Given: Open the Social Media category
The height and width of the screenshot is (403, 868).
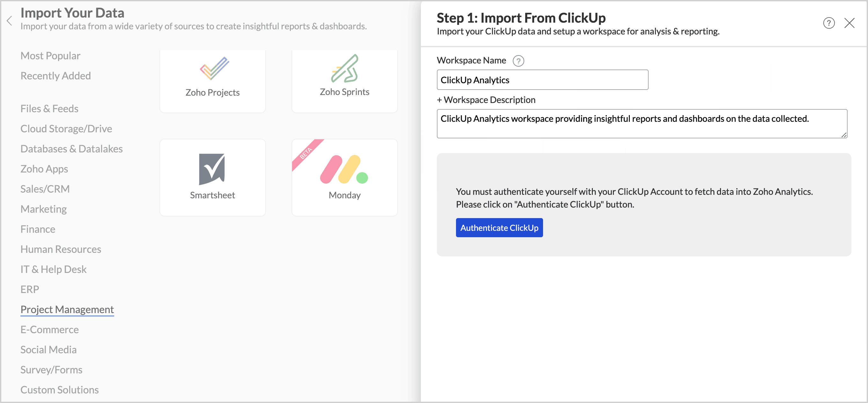Looking at the screenshot, I should point(48,350).
